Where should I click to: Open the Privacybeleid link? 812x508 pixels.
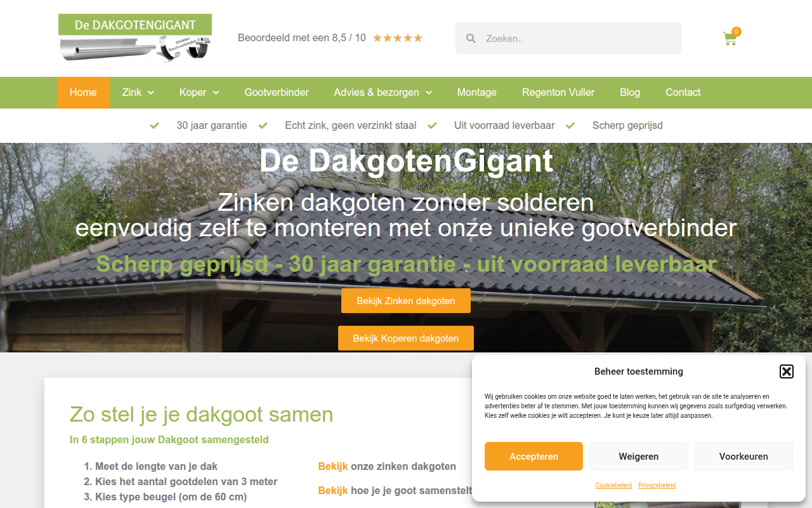(x=657, y=485)
